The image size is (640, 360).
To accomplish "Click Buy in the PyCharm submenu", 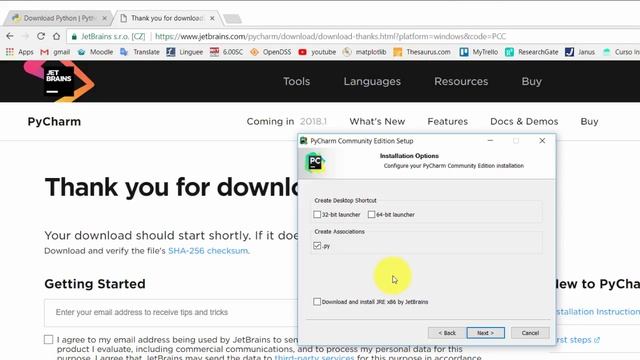I will click(589, 122).
